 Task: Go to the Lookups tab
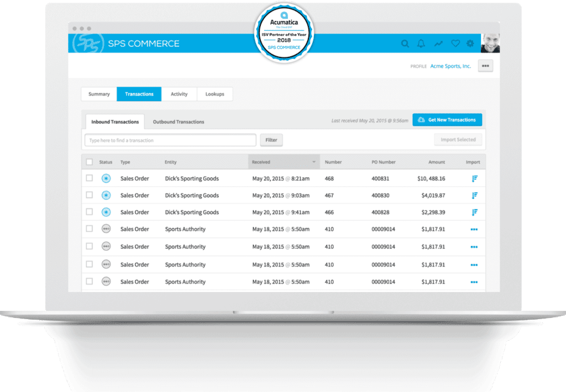[x=215, y=94]
